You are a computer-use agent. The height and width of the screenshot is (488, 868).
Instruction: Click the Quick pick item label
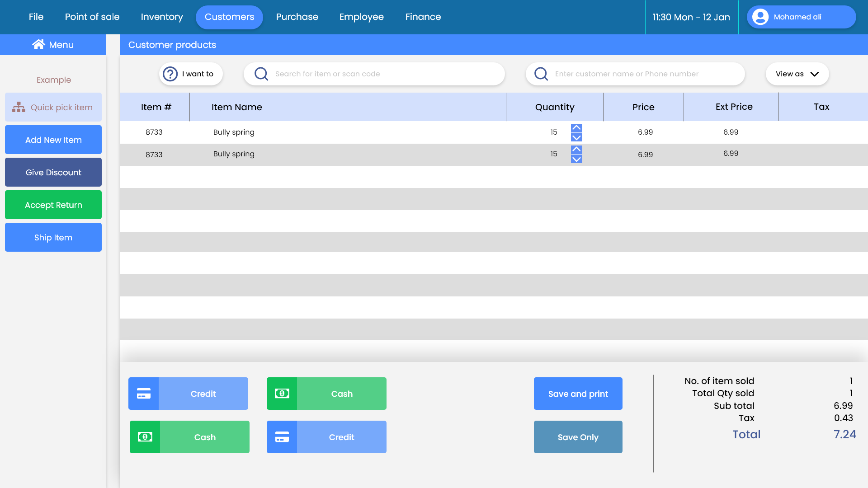point(61,107)
